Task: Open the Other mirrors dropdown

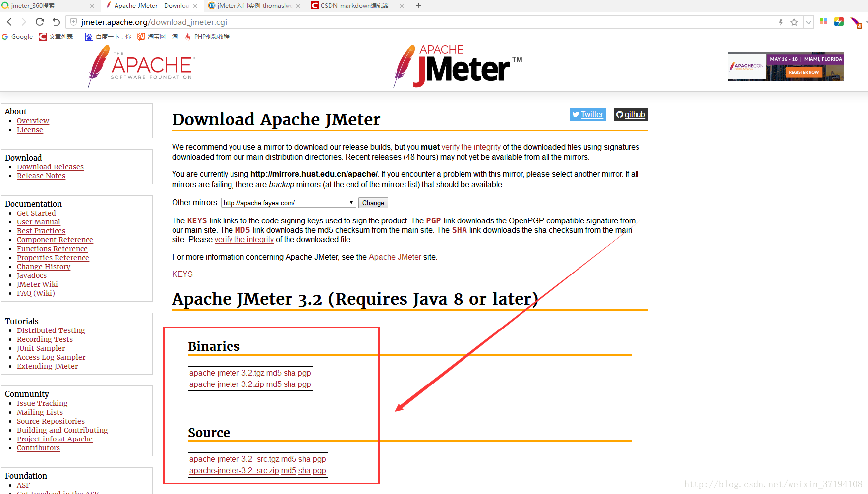Action: pos(289,203)
